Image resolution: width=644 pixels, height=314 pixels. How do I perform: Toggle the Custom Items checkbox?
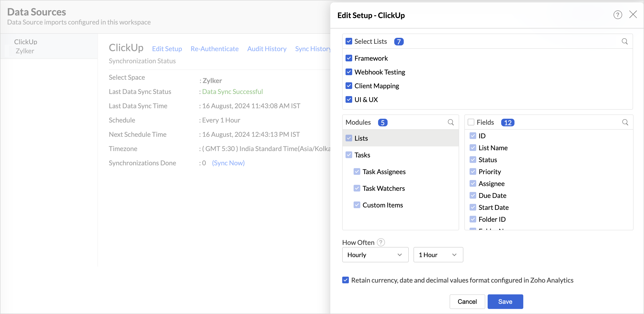click(357, 205)
